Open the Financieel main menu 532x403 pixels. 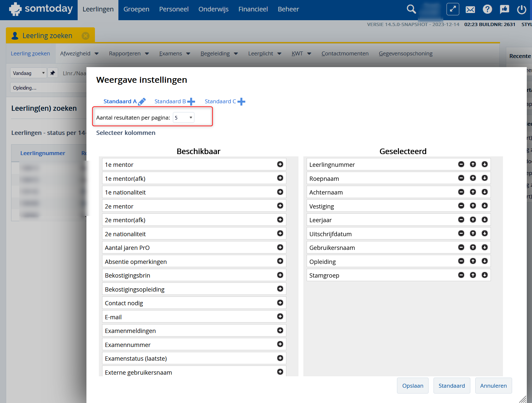[x=253, y=9]
